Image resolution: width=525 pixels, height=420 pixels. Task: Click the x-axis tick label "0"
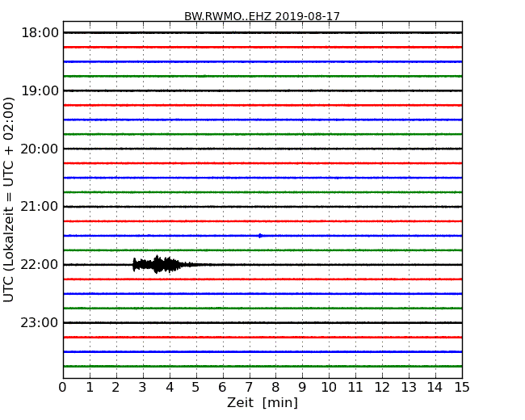click(63, 387)
